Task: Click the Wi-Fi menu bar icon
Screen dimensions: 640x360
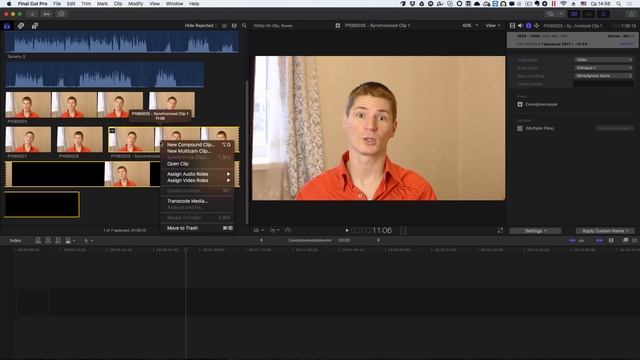Action: (x=564, y=4)
